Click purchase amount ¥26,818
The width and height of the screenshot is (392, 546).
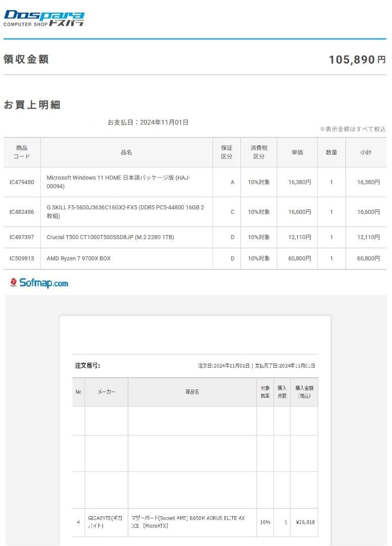pyautogui.click(x=305, y=522)
